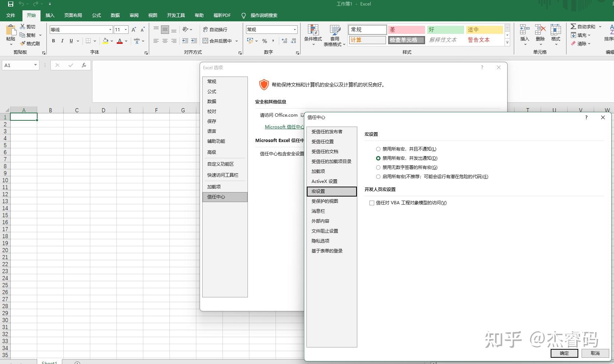Toggle Italic formatting
The image size is (614, 364).
pyautogui.click(x=62, y=41)
